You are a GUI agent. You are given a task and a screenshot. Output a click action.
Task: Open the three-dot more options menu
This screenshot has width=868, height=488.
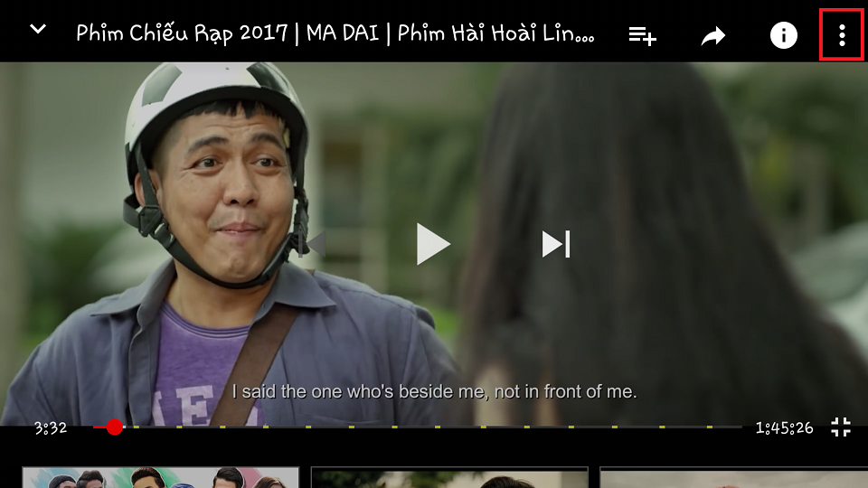pyautogui.click(x=842, y=35)
